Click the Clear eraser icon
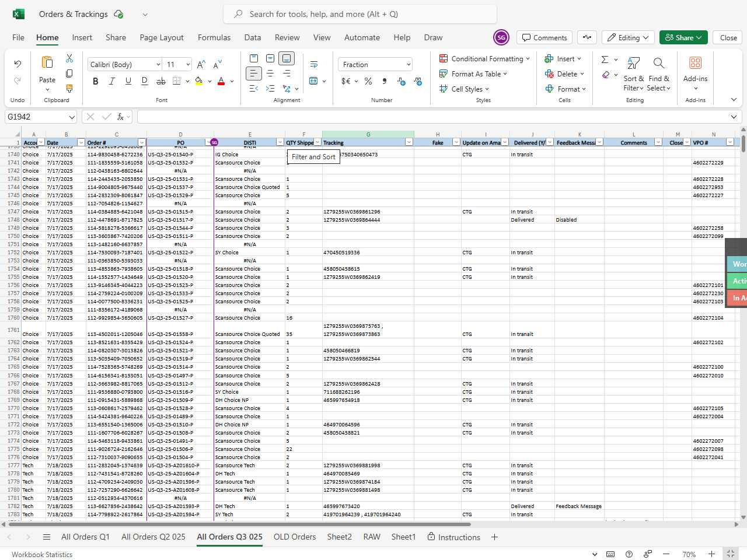Screen dimensions: 747x560 [x=606, y=74]
